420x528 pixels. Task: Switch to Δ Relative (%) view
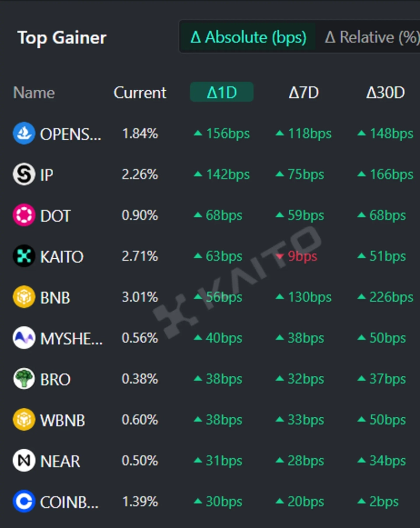[x=372, y=37]
